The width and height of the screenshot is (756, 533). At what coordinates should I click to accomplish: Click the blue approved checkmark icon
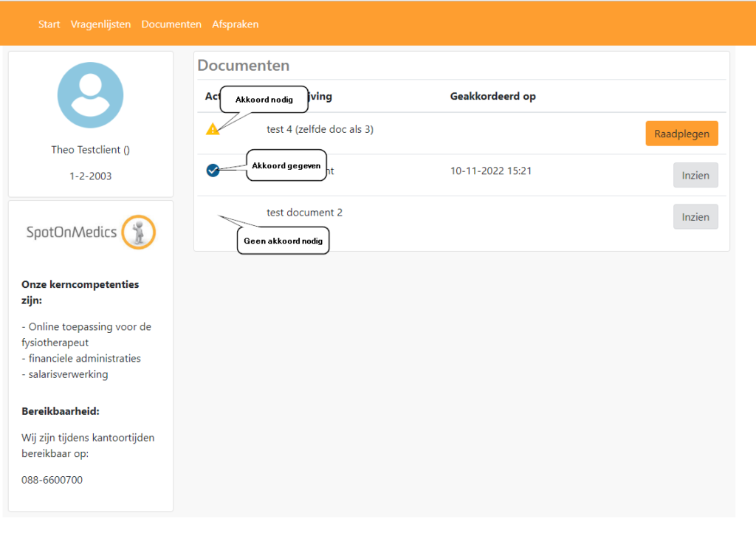click(x=213, y=171)
